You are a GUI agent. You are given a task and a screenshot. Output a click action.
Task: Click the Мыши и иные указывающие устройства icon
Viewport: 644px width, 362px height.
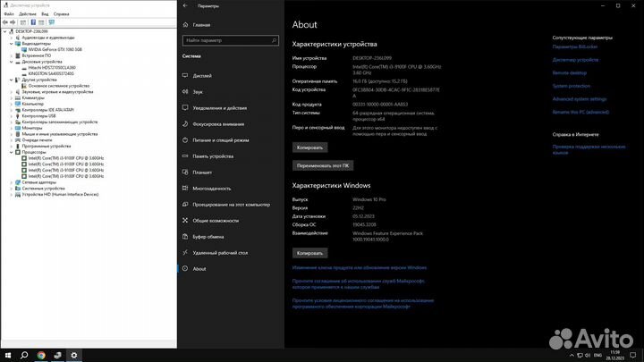(x=18, y=134)
